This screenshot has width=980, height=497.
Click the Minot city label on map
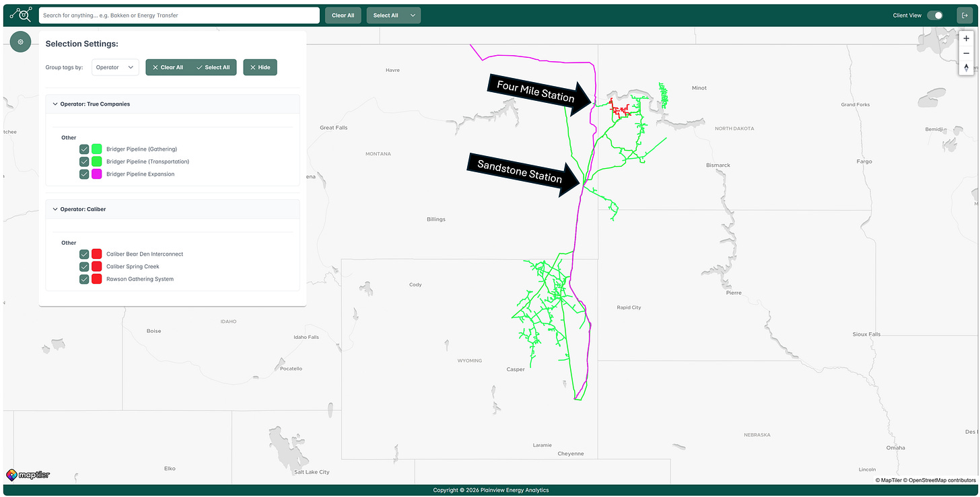click(699, 88)
